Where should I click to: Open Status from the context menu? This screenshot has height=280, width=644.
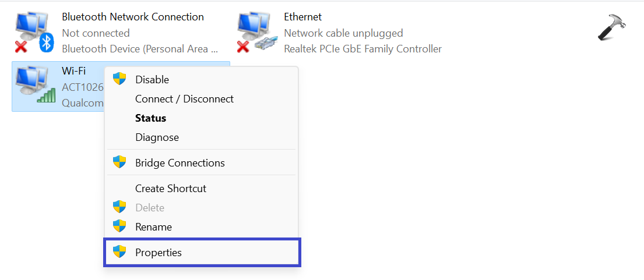[x=150, y=118]
